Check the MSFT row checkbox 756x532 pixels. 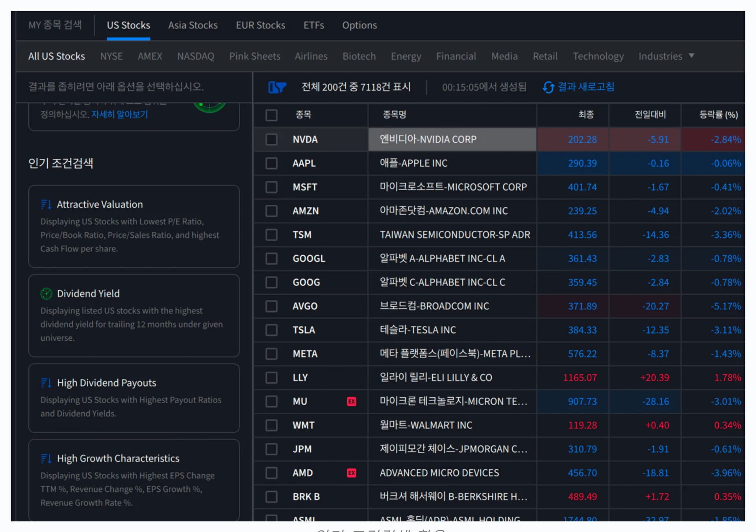tap(271, 187)
